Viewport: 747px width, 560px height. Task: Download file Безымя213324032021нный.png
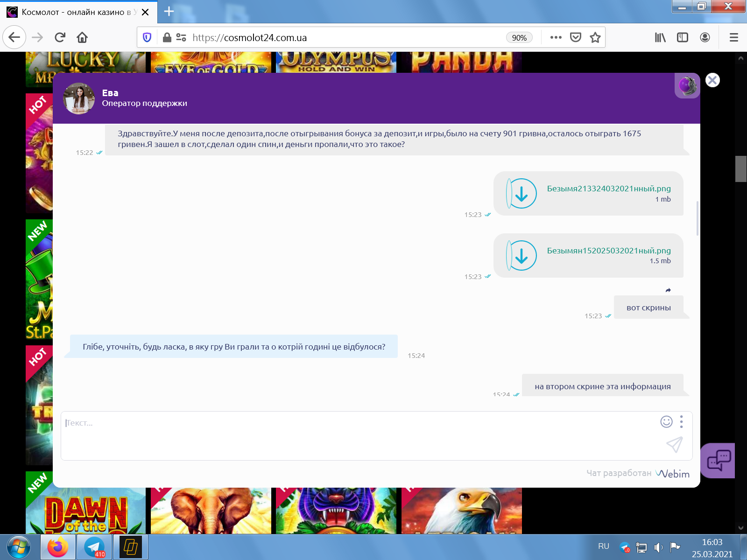coord(521,193)
